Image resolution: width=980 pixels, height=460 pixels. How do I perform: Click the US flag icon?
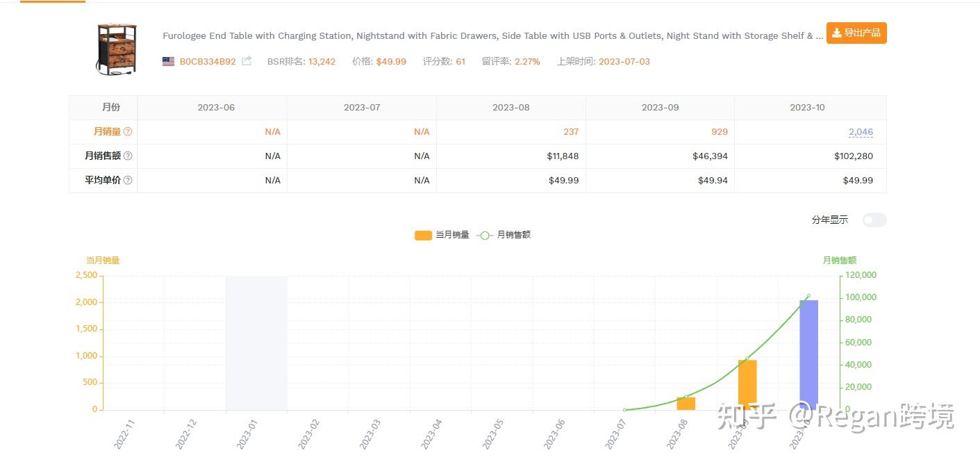[168, 61]
